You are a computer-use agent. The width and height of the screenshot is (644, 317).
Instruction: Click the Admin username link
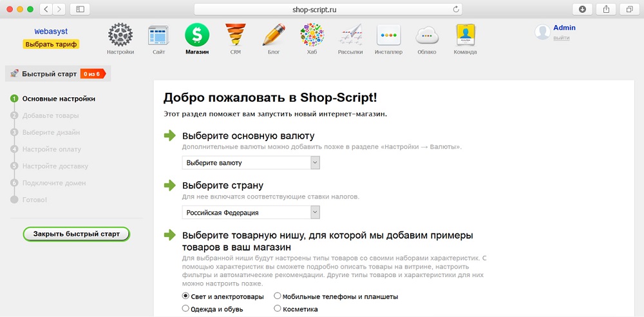564,28
